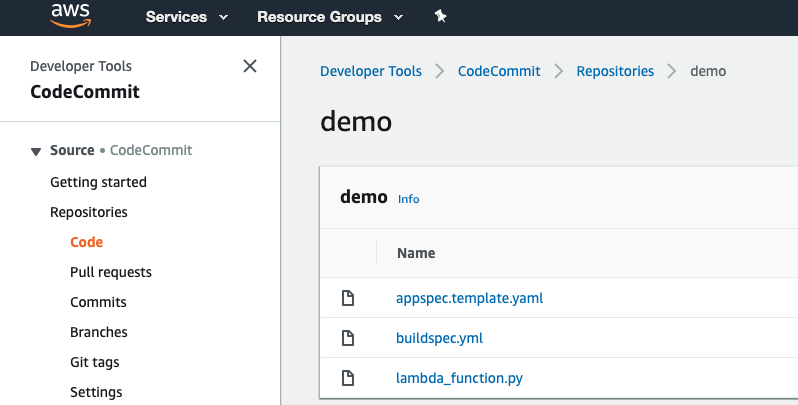Follow the Developer Tools breadcrumb link
This screenshot has width=798, height=405.
point(371,71)
